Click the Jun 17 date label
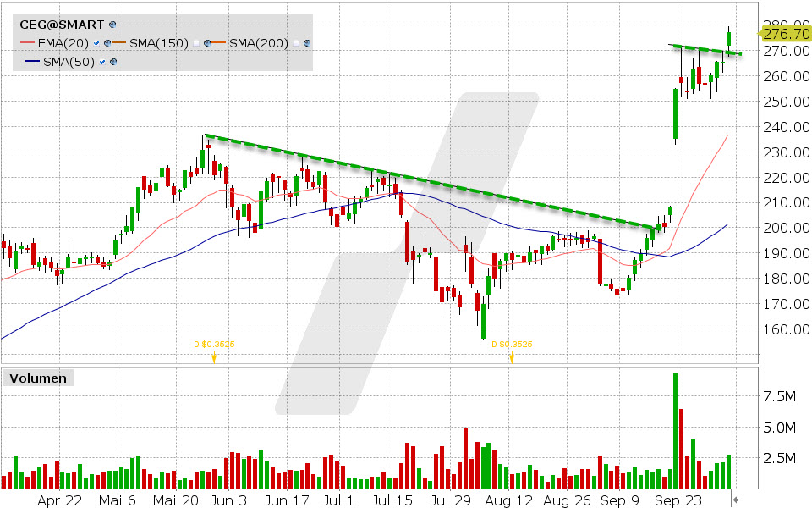Viewport: 812px width, 508px height. tap(287, 500)
